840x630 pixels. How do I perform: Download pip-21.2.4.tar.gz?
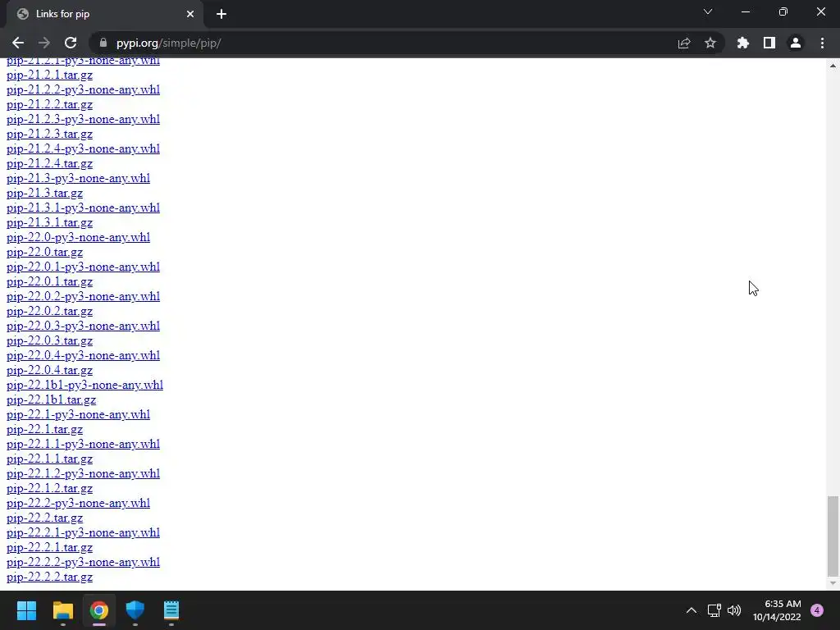pos(49,163)
